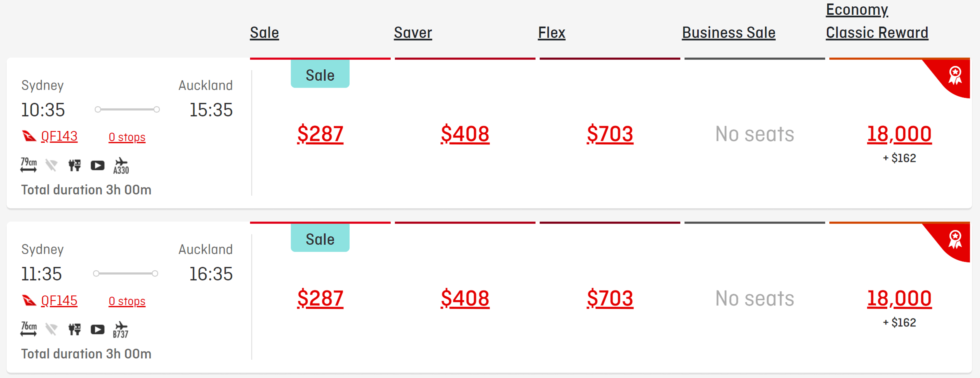
Task: Click the 76cm seat pitch icon on QF145
Action: (x=29, y=329)
